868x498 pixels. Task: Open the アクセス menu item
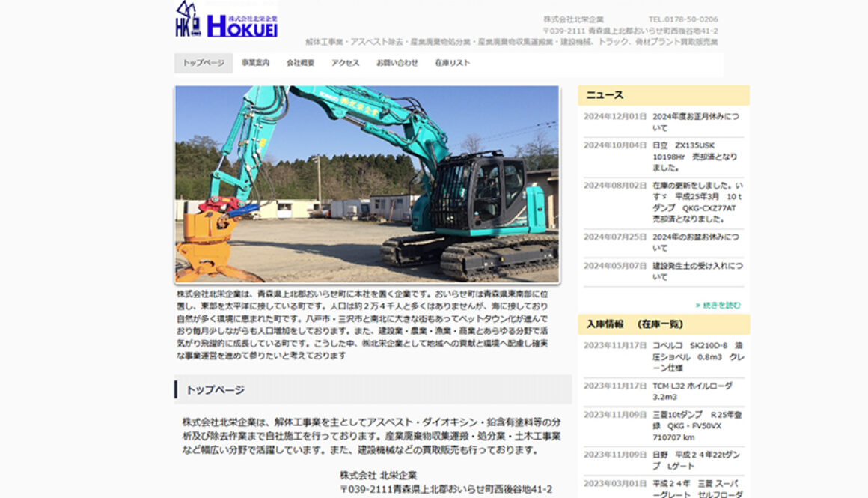(x=346, y=63)
